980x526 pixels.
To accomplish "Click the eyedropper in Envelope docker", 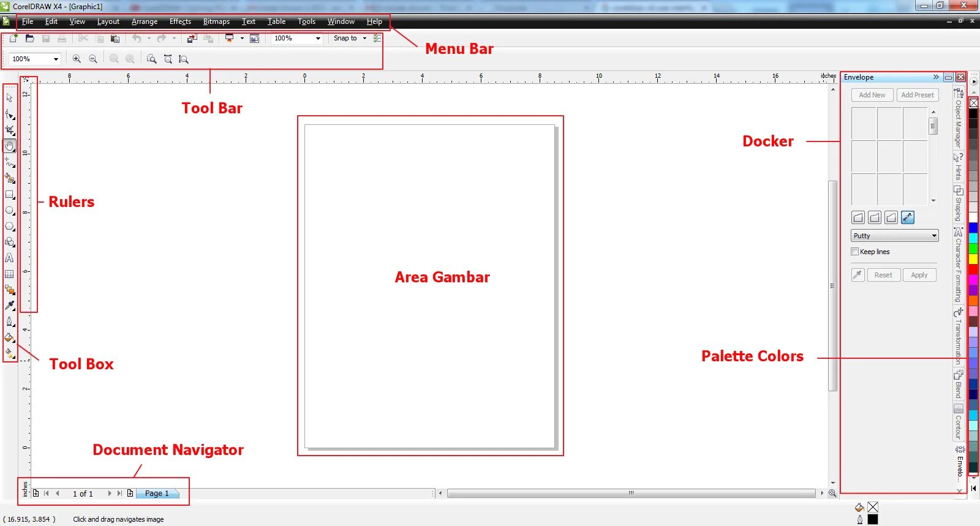I will [858, 275].
